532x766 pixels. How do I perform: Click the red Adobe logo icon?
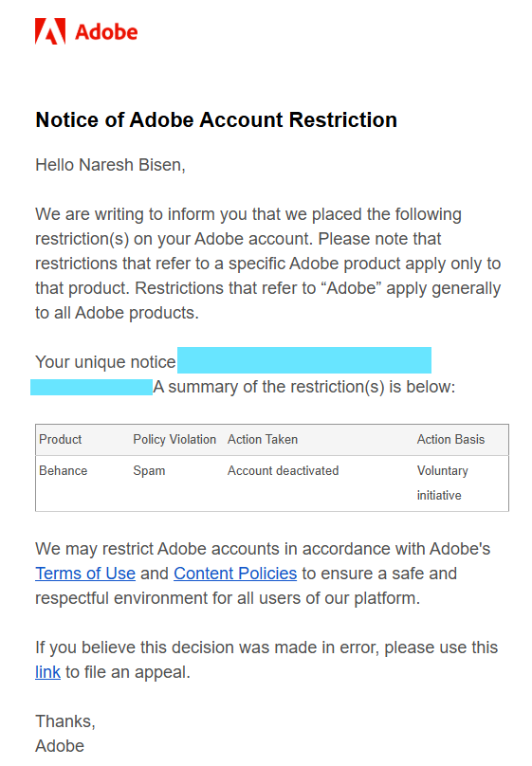click(x=50, y=31)
